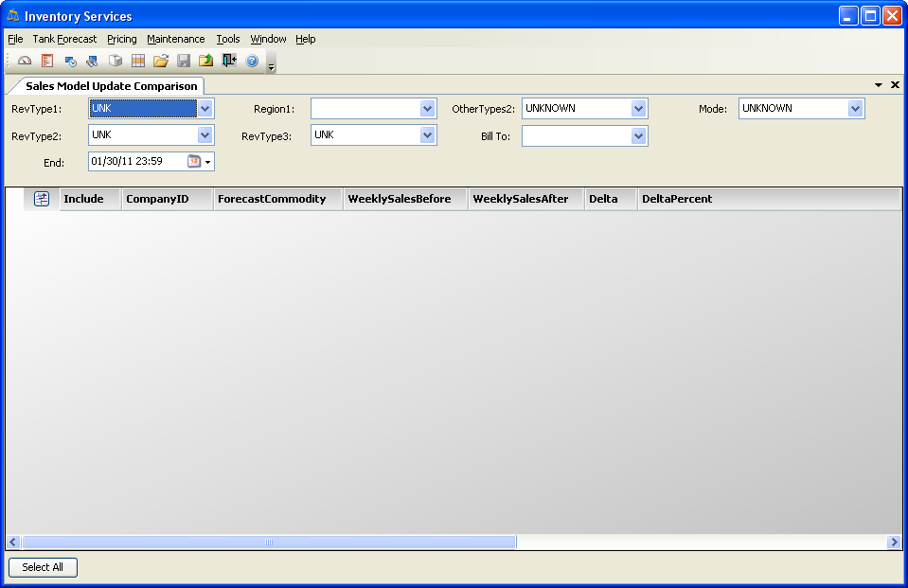Click the orange grid table icon
Image resolution: width=908 pixels, height=588 pixels.
pyautogui.click(x=137, y=61)
